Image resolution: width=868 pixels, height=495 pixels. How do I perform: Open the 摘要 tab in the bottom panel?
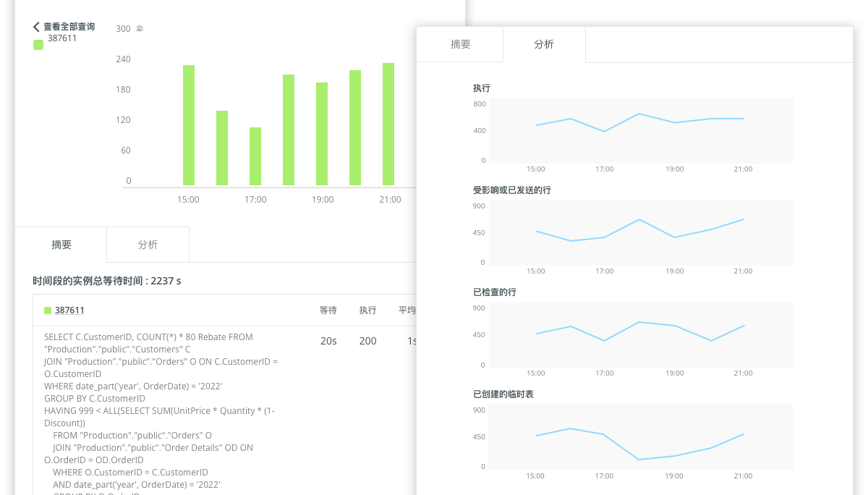click(x=61, y=245)
